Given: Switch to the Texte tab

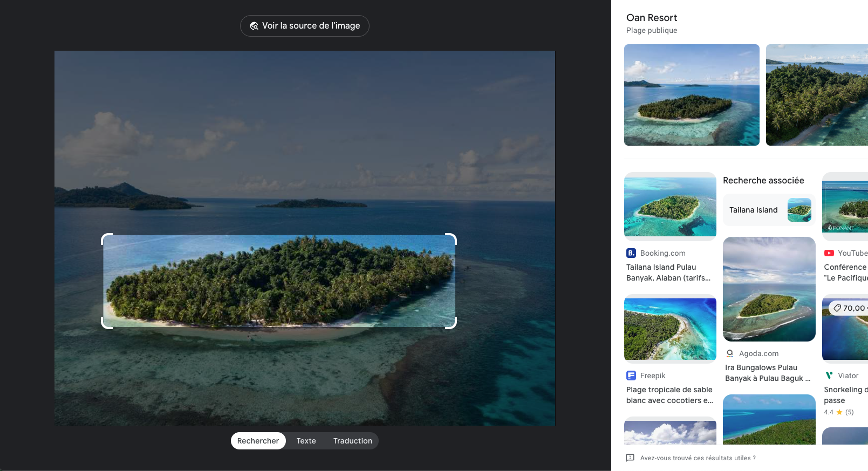Looking at the screenshot, I should 306,441.
